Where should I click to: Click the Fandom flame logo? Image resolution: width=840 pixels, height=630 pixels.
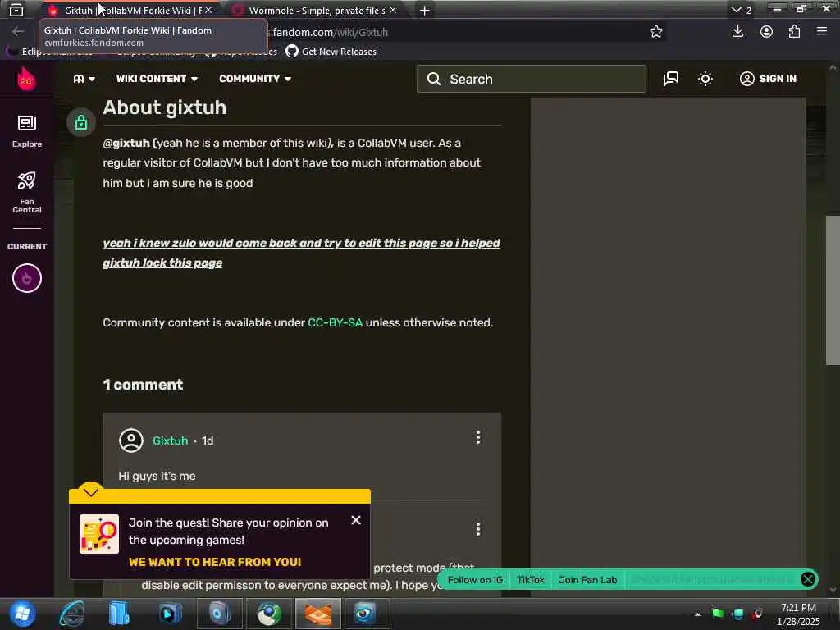25,80
